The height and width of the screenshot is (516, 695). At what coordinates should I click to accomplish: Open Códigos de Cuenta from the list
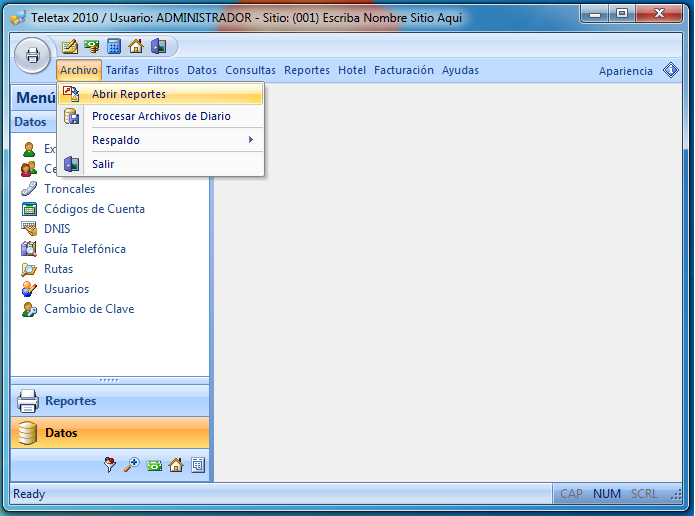[x=94, y=209]
